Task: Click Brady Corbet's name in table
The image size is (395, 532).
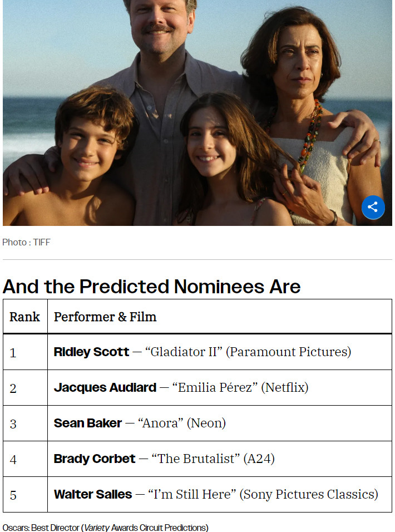Action: (x=95, y=459)
